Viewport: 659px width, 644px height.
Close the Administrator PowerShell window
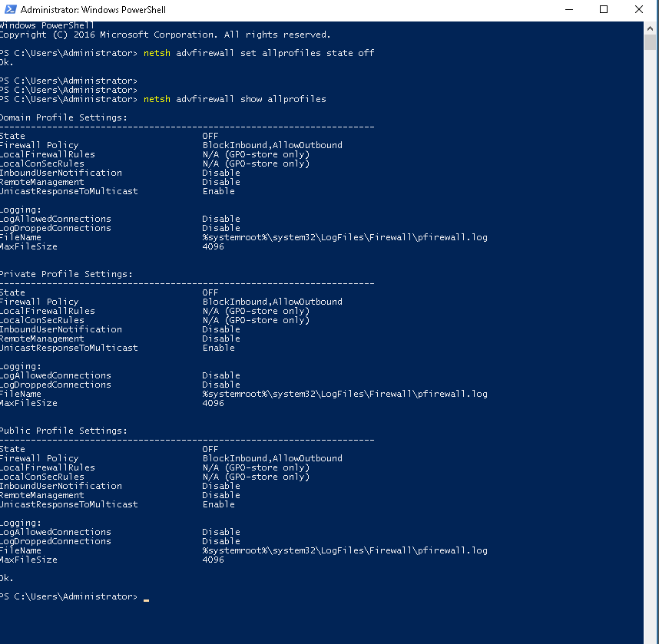coord(639,9)
